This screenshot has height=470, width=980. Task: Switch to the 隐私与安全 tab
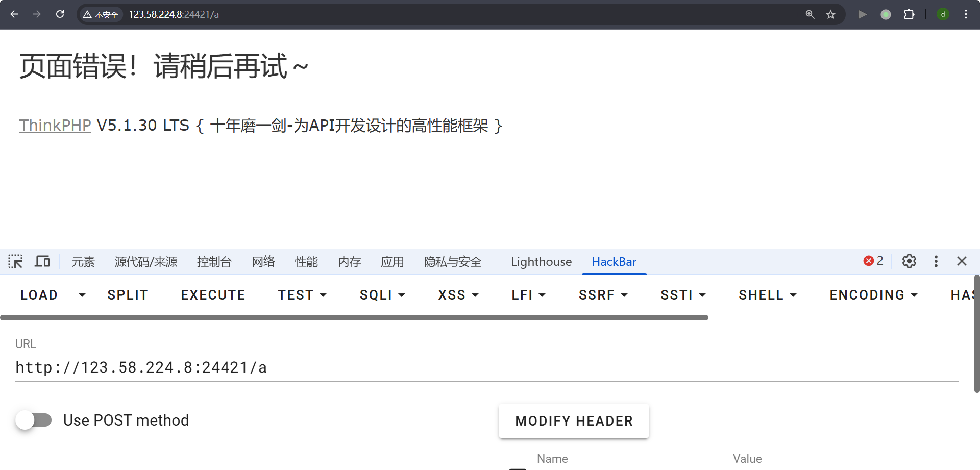453,262
